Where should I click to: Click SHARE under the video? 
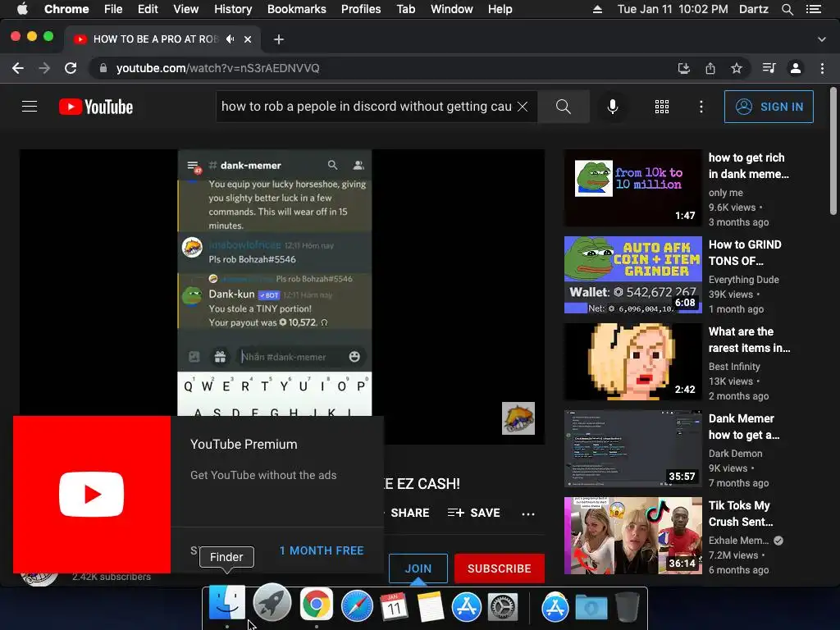[410, 513]
